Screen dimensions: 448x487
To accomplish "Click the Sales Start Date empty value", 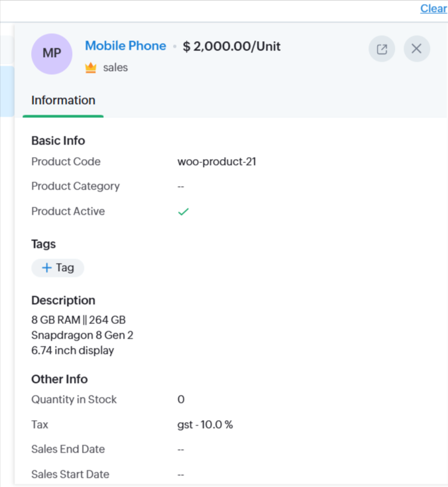I will tap(181, 474).
